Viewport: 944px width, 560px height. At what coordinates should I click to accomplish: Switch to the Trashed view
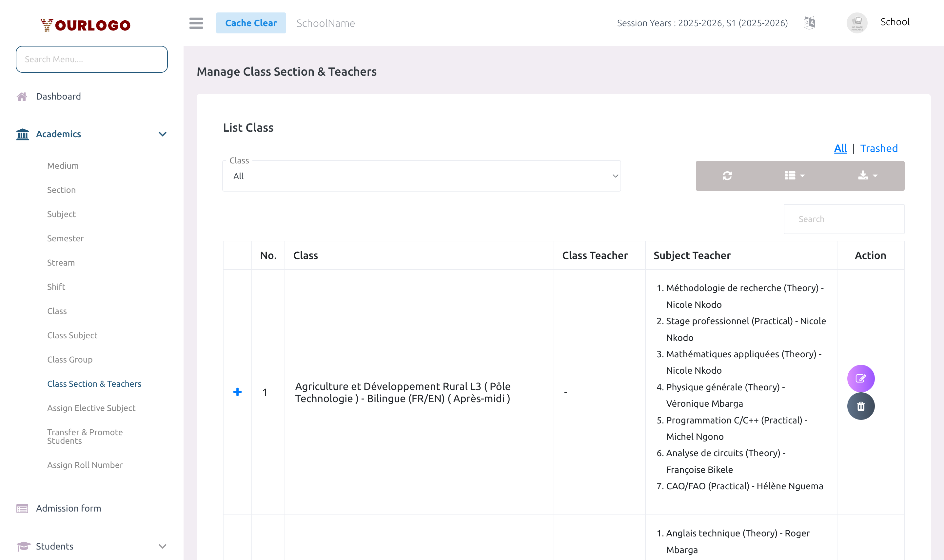(x=879, y=148)
